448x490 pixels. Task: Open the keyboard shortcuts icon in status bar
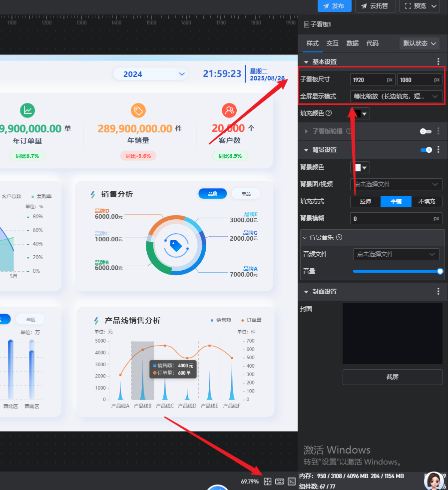pos(280,482)
